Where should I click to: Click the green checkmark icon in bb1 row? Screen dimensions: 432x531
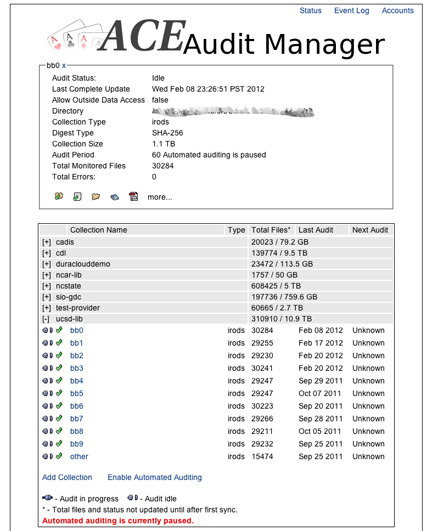pos(59,342)
